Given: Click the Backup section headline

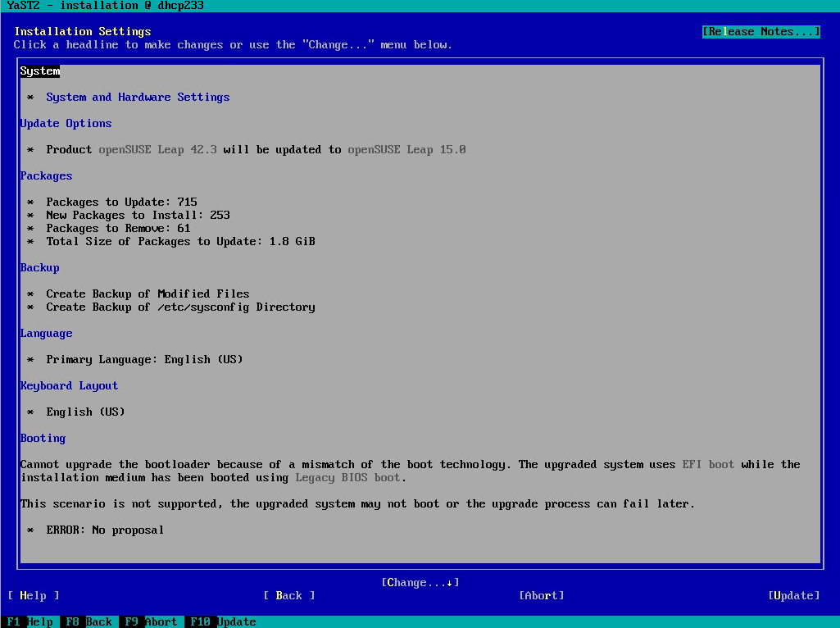Looking at the screenshot, I should tap(39, 268).
